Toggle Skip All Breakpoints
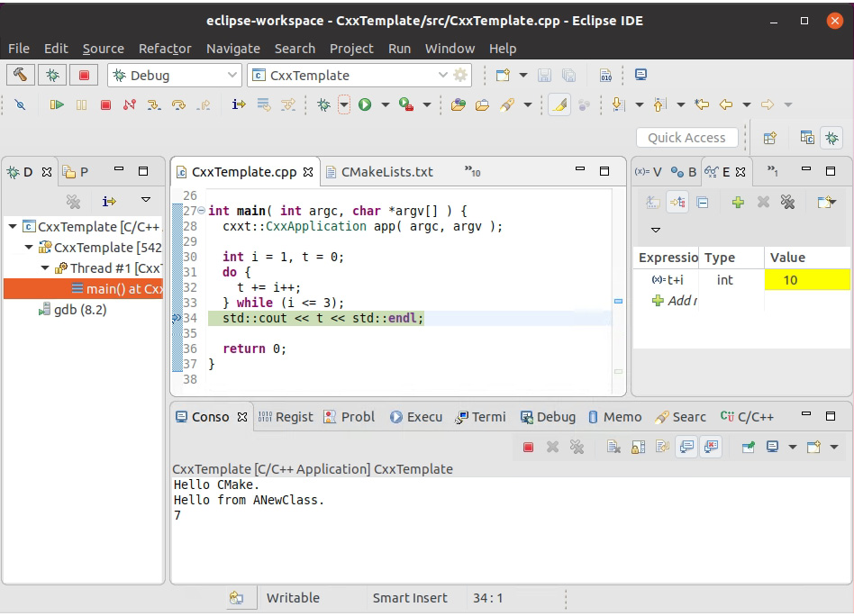Screen dimensions: 854x616 pos(22,104)
